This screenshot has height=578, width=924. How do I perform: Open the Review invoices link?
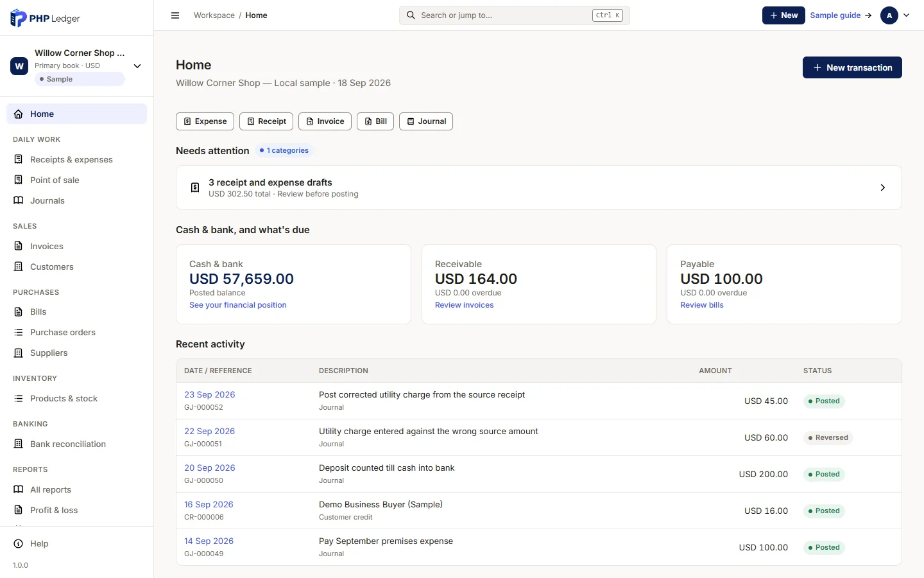(465, 305)
